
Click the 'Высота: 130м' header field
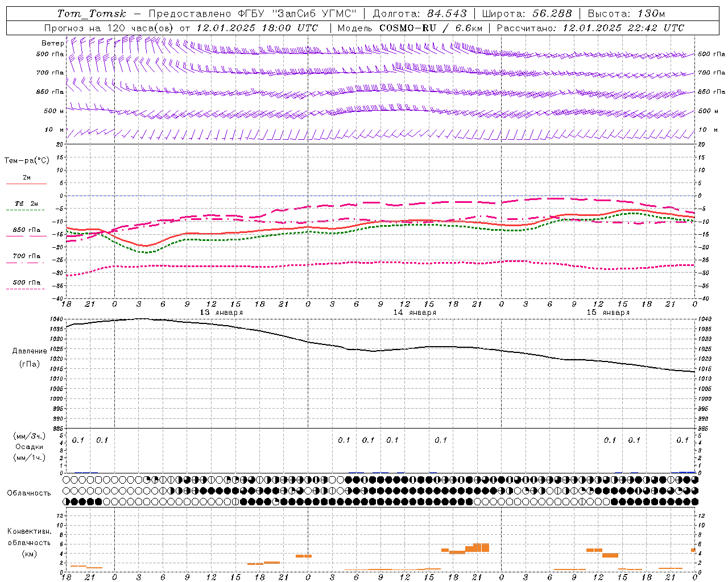pyautogui.click(x=626, y=14)
